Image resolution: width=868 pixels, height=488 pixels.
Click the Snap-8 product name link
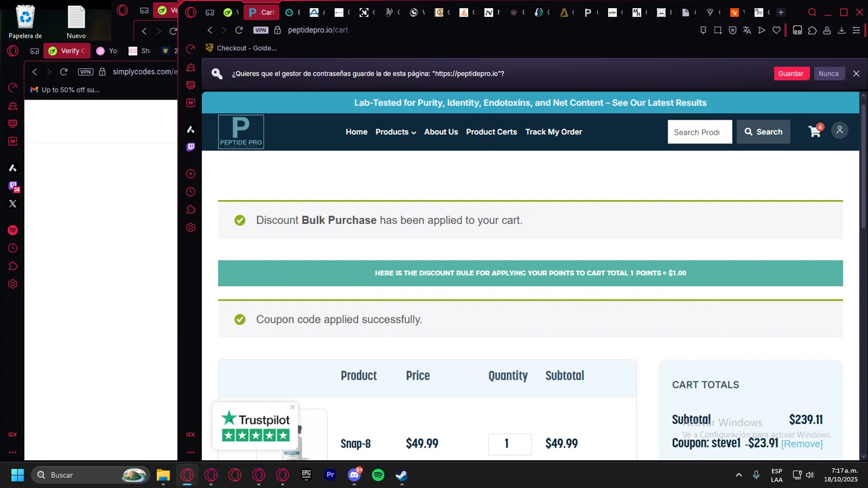[355, 443]
